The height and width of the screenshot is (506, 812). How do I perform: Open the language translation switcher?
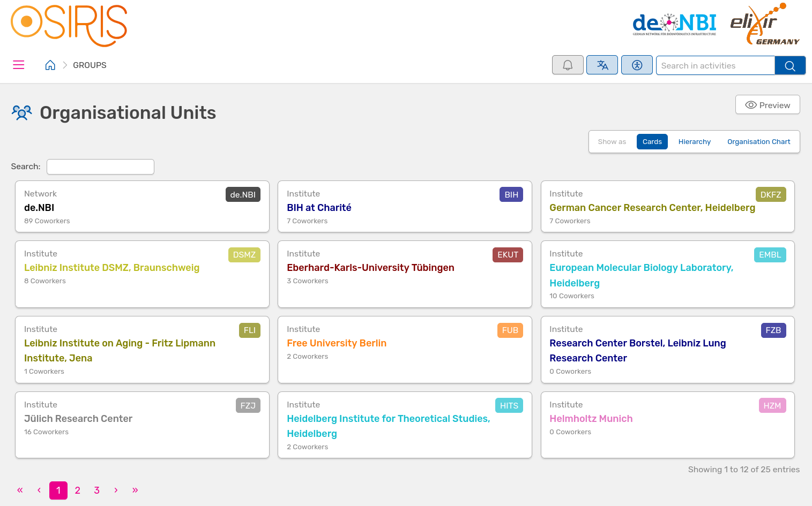point(602,65)
